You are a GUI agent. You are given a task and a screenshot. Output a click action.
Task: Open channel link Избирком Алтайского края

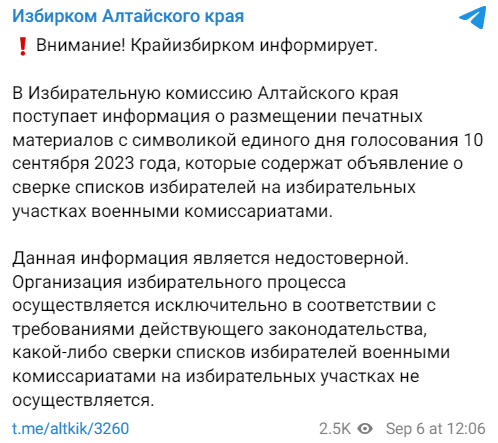point(128,16)
